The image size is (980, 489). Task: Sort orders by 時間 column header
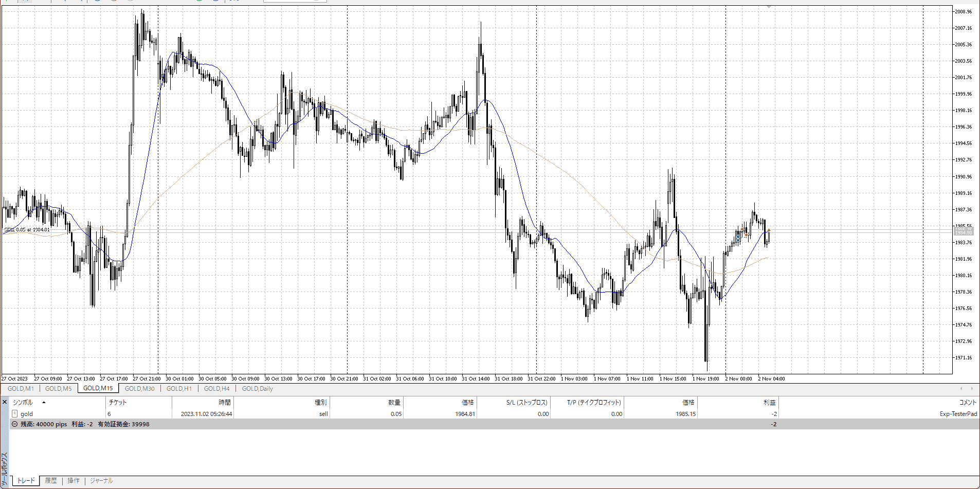pyautogui.click(x=225, y=403)
